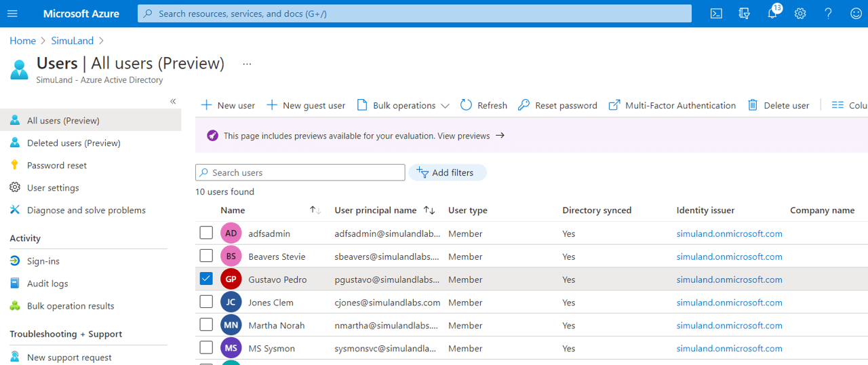This screenshot has width=868, height=365.
Task: Check the Martha Norah checkbox
Action: (x=206, y=325)
